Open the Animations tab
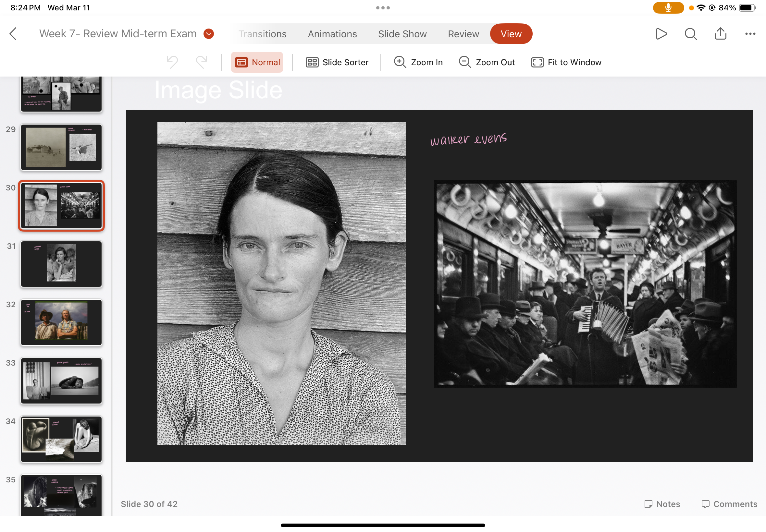 (x=332, y=34)
